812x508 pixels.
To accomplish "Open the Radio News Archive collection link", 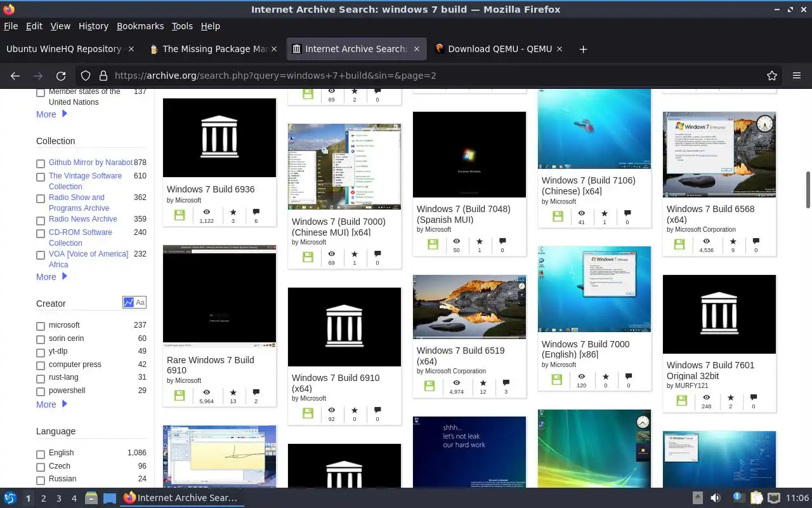I will coord(83,219).
